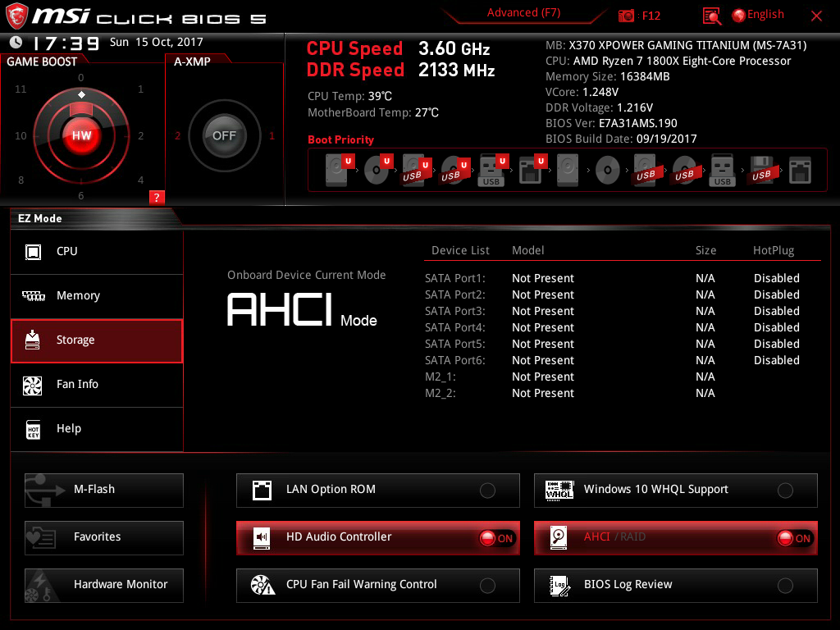This screenshot has width=840, height=630.
Task: Click the Device List column header
Action: 460,251
